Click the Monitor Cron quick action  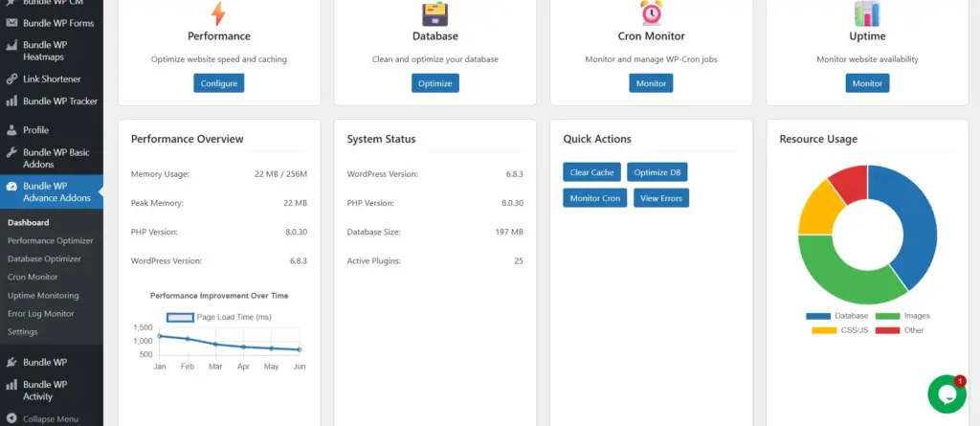(x=595, y=198)
